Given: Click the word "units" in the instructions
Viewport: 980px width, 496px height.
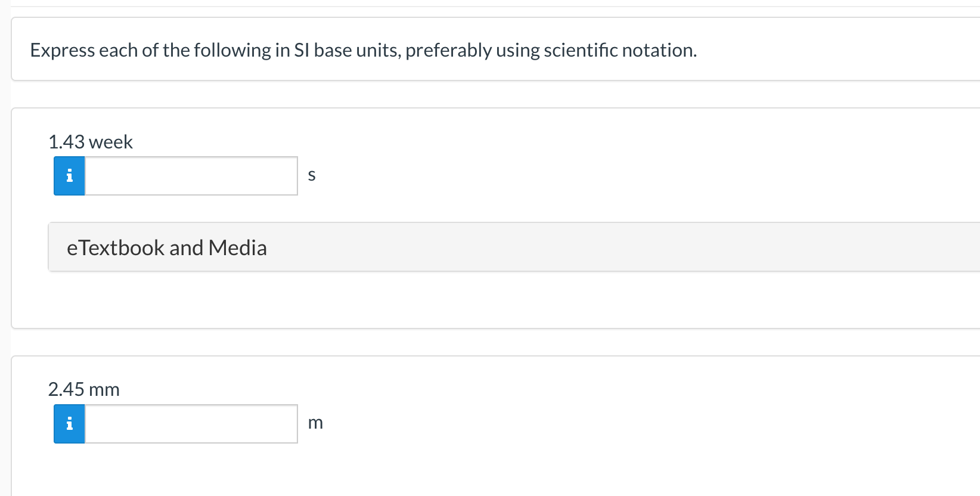Looking at the screenshot, I should coord(378,50).
